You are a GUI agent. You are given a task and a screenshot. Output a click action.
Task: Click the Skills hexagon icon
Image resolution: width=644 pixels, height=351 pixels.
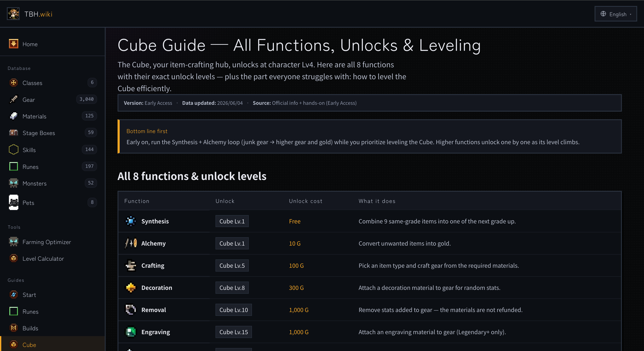(x=13, y=150)
